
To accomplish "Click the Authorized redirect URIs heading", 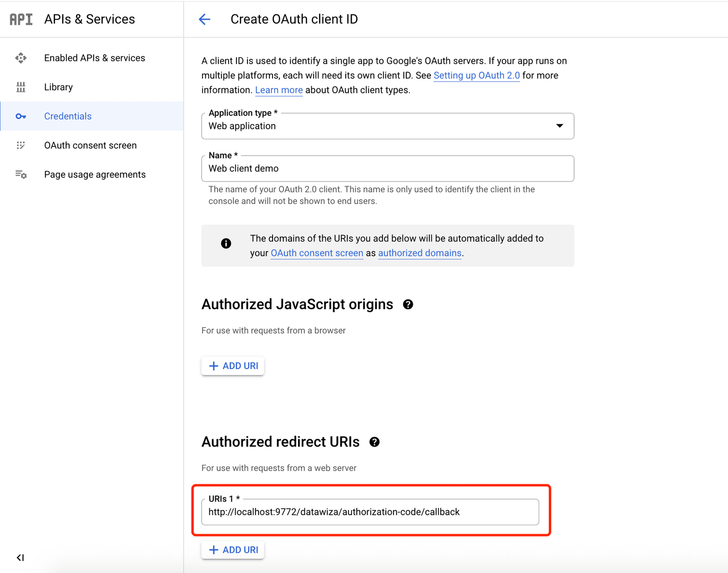I will 280,442.
